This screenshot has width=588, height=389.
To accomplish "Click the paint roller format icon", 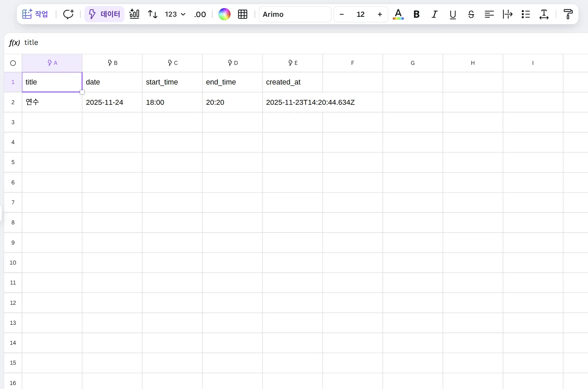I will [x=568, y=14].
